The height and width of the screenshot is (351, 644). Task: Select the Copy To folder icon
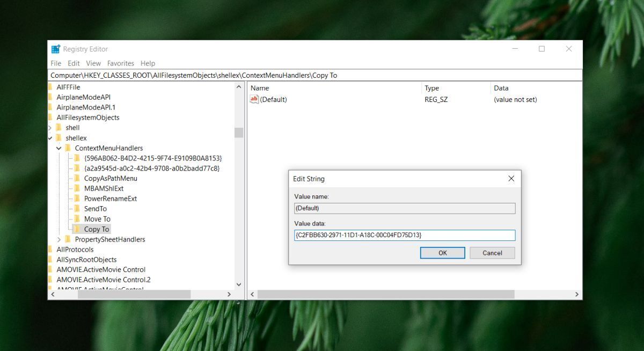click(77, 229)
